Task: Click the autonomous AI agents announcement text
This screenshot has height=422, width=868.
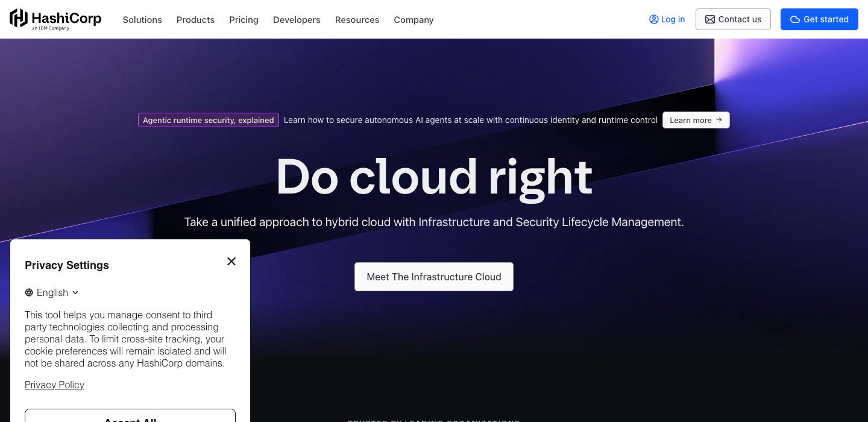Action: 471,120
